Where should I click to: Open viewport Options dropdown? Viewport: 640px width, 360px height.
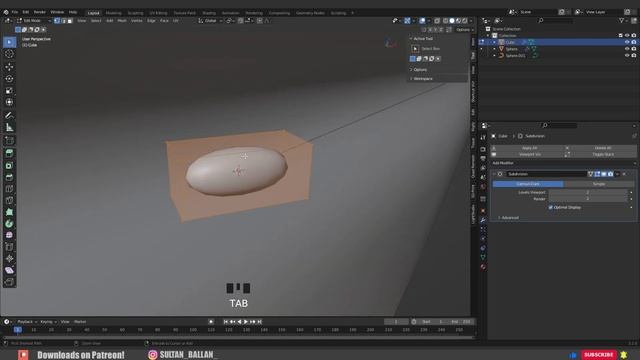pyautogui.click(x=464, y=29)
